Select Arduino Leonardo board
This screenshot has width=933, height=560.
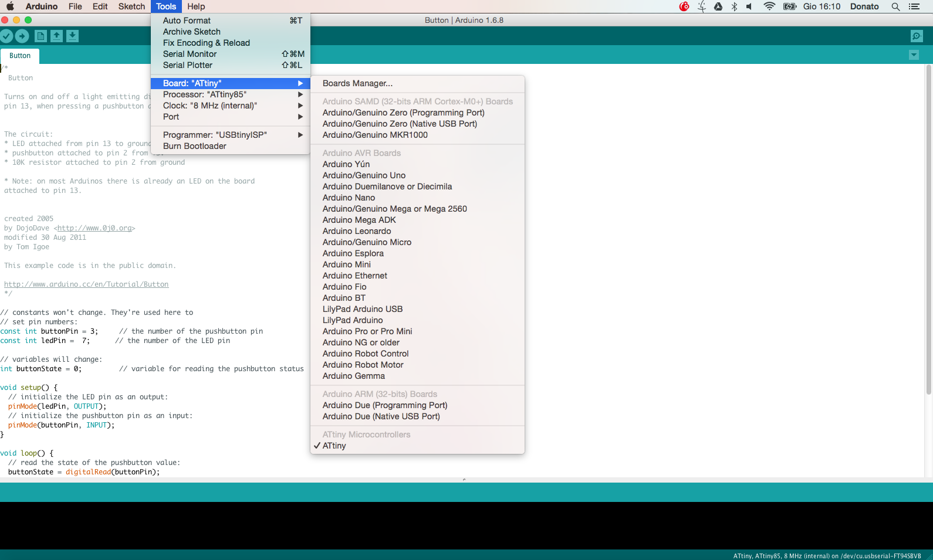point(417,231)
